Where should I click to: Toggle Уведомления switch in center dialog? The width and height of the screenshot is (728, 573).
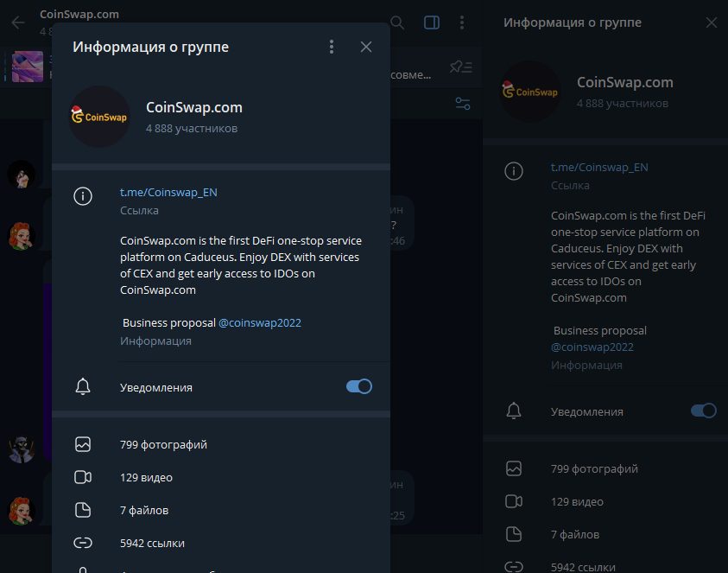(x=359, y=386)
